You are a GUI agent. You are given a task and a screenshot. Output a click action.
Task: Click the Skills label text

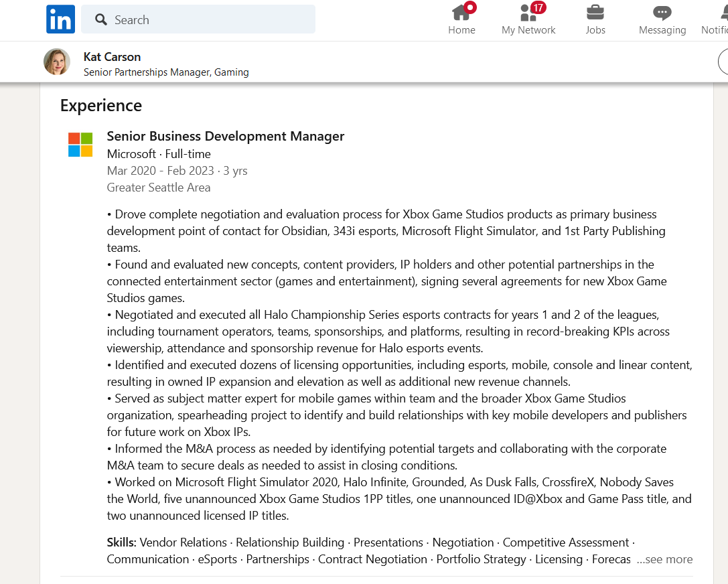pyautogui.click(x=122, y=542)
